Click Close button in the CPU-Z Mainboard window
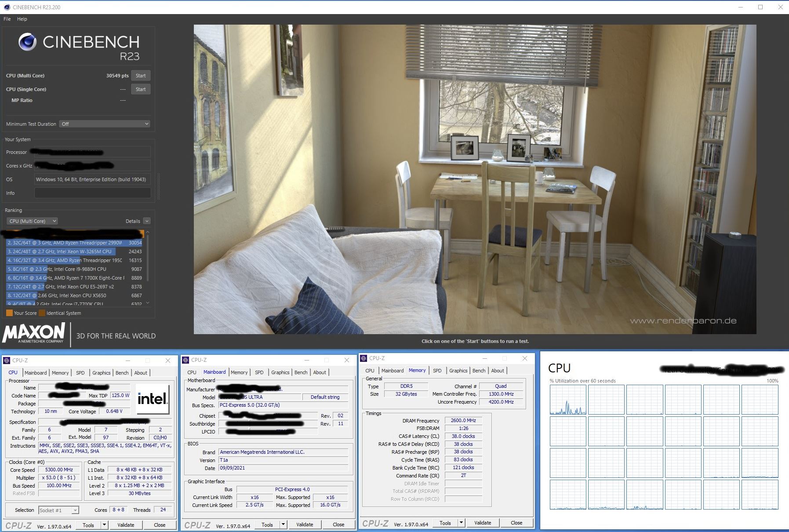Screen dimensions: 789x532 coord(338,525)
